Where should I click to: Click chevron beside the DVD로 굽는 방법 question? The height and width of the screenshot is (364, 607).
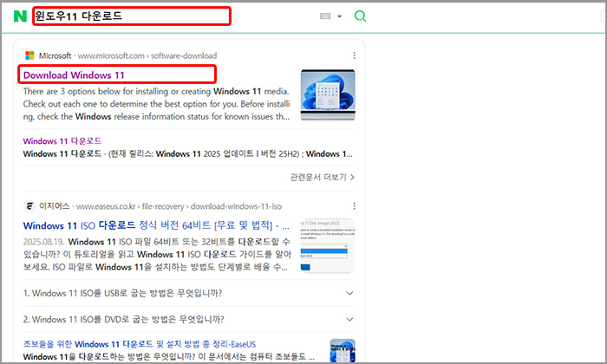[x=349, y=320]
